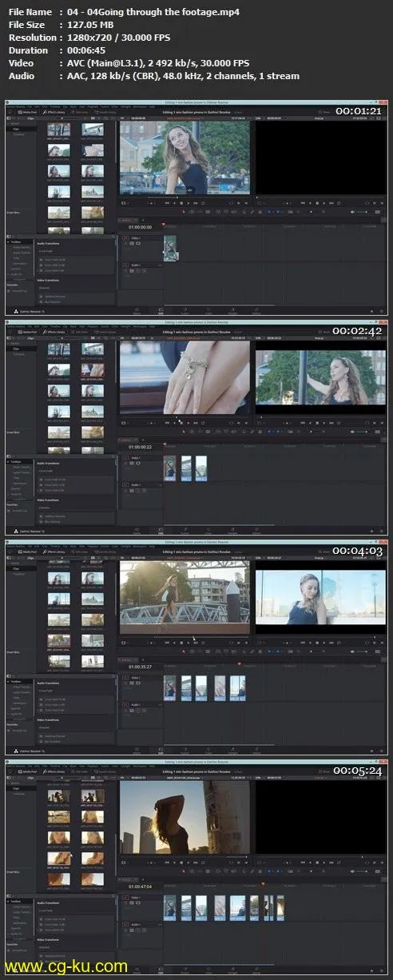393x980 pixels.
Task: Switch to Fusion page in 00:01:21 frame
Action: coord(185,309)
